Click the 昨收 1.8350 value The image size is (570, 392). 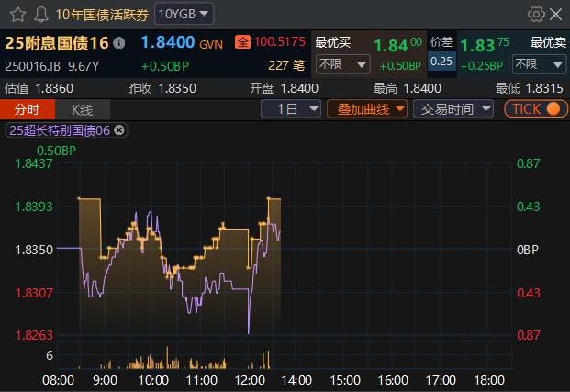click(162, 88)
